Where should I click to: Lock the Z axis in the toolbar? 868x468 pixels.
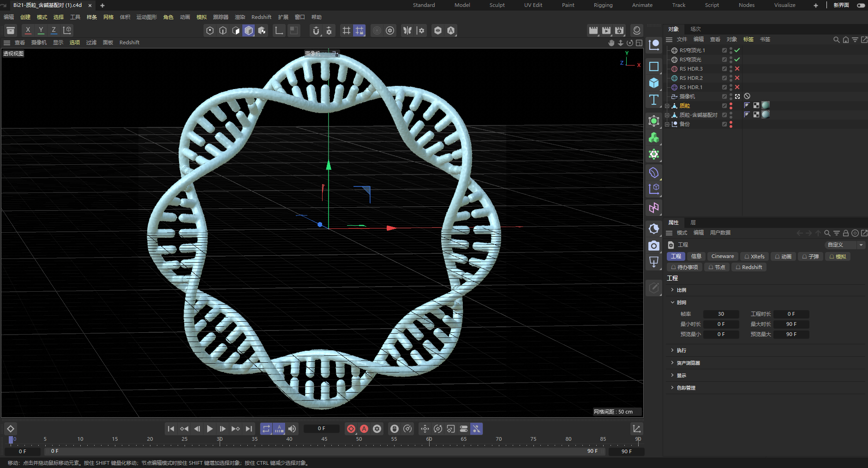tap(54, 30)
